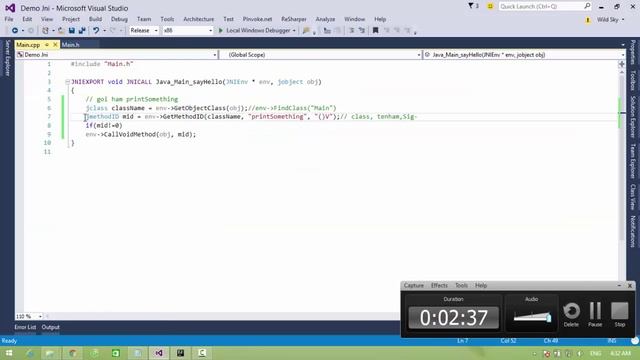
Task: Click the split editor handle above scrollbar
Action: tap(622, 64)
